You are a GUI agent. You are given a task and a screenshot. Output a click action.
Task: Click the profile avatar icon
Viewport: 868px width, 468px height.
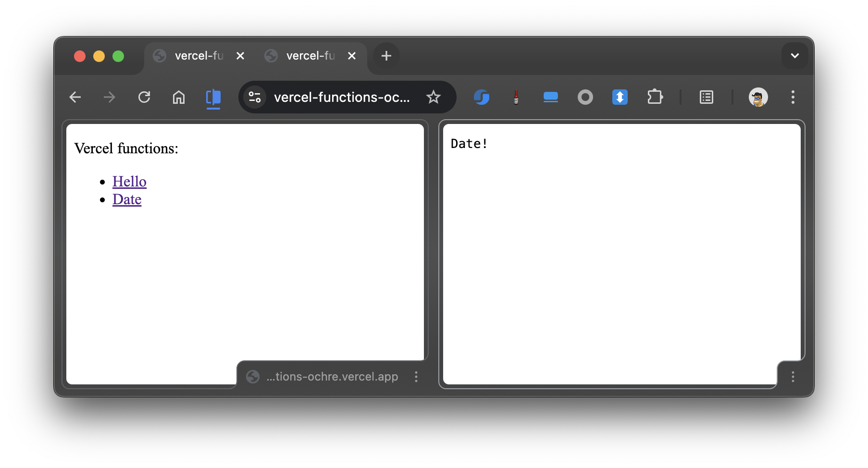758,97
